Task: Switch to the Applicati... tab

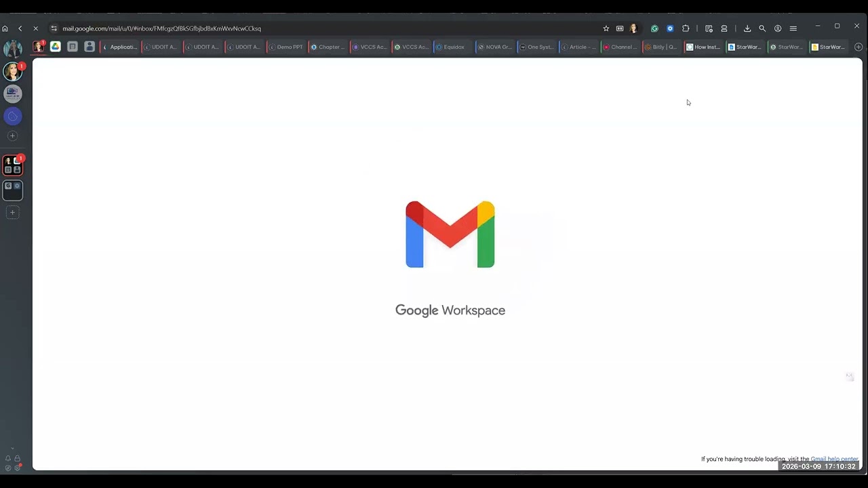Action: pyautogui.click(x=120, y=47)
